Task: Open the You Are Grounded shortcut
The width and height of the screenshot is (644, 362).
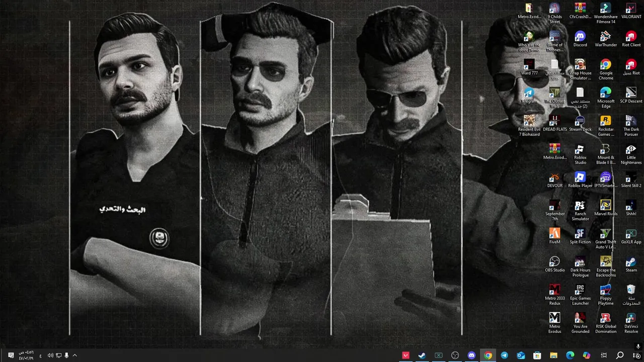Action: tap(580, 323)
